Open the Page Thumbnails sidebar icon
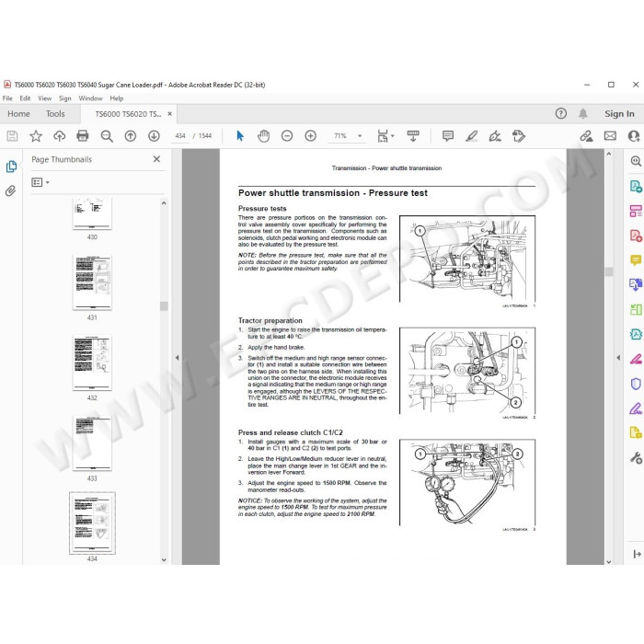The image size is (644, 644). [11, 167]
